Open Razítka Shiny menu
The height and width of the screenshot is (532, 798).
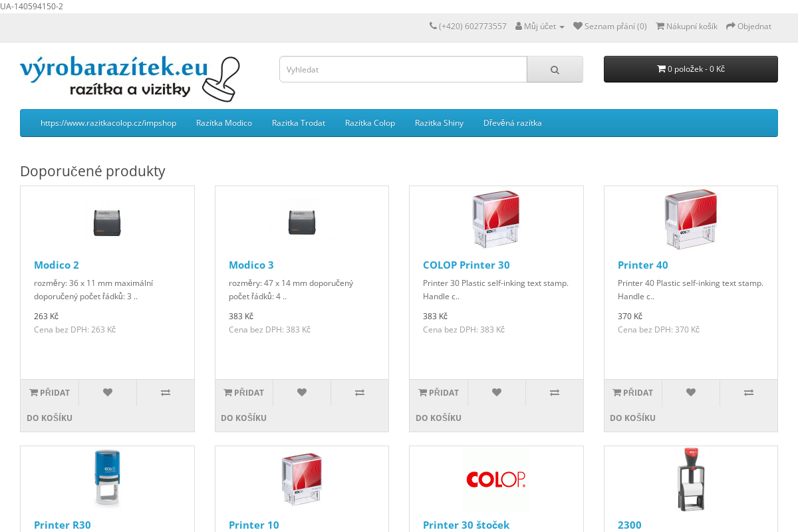pos(439,123)
